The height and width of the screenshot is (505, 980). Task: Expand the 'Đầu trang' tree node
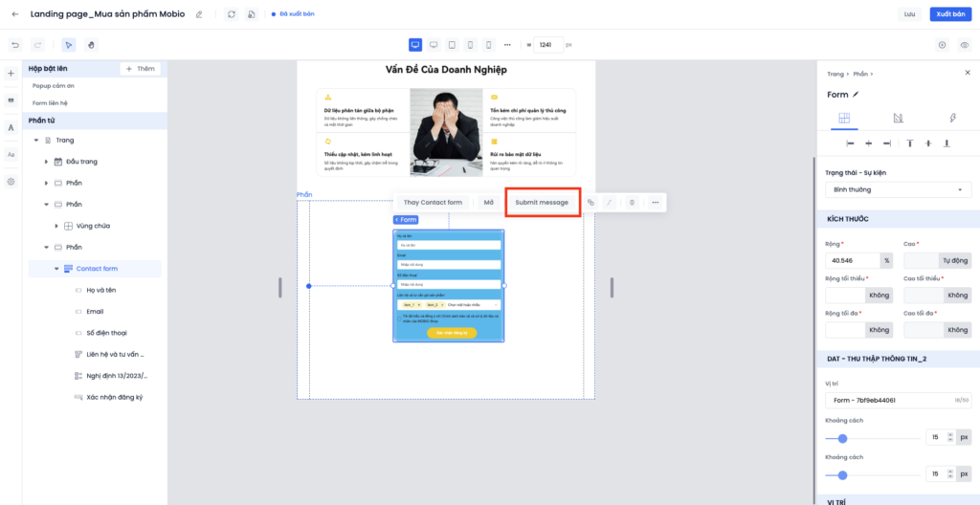click(x=46, y=161)
